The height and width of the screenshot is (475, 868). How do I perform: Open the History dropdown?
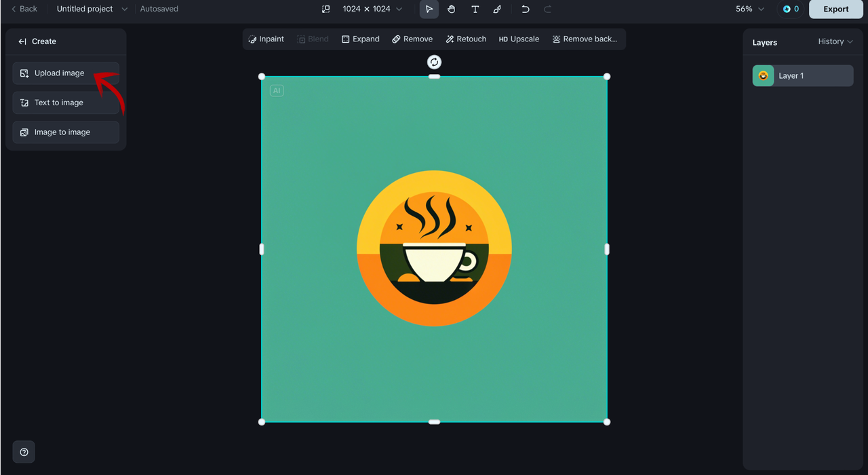[835, 41]
